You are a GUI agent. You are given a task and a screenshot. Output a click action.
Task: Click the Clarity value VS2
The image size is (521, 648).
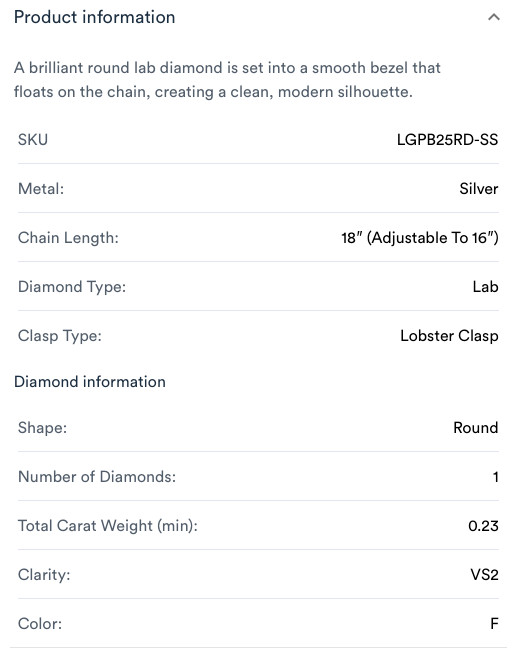484,575
